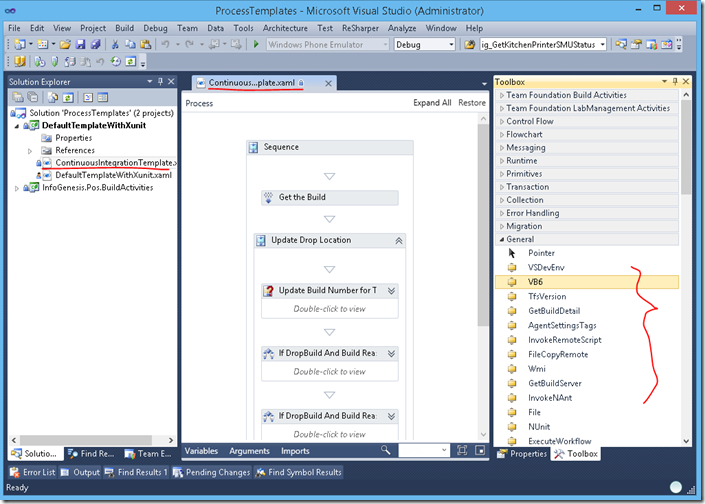Click the Cut scissors icon
This screenshot has width=705, height=504.
click(115, 44)
